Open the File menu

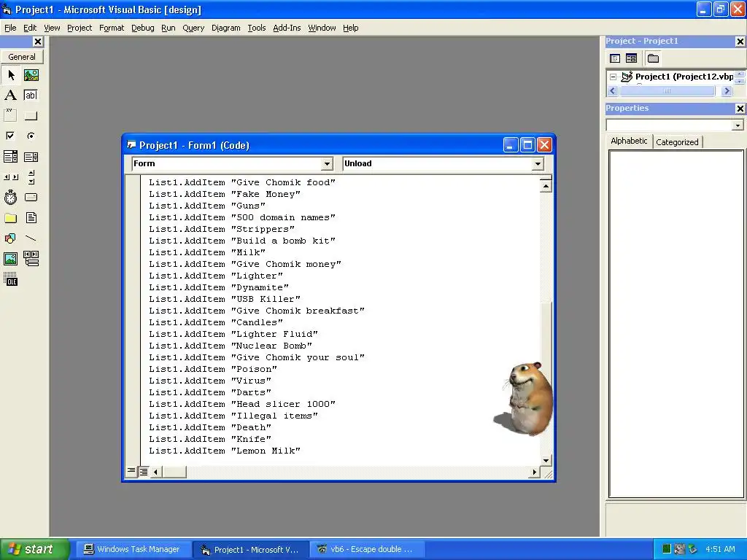(10, 28)
